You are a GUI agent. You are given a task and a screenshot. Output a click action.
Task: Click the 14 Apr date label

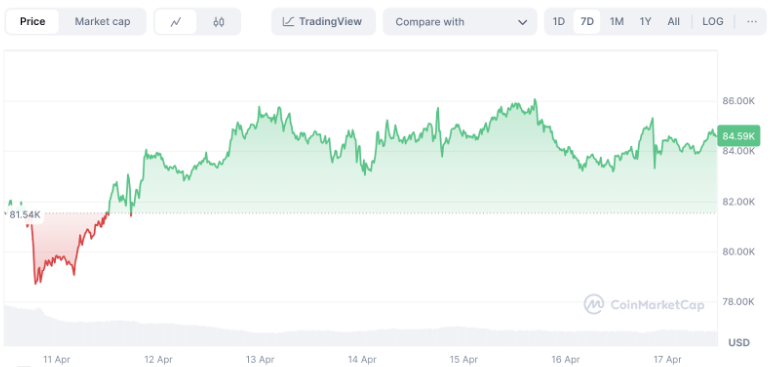pyautogui.click(x=362, y=359)
